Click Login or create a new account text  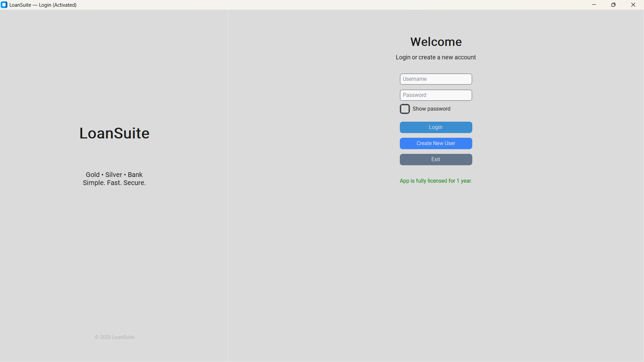435,57
